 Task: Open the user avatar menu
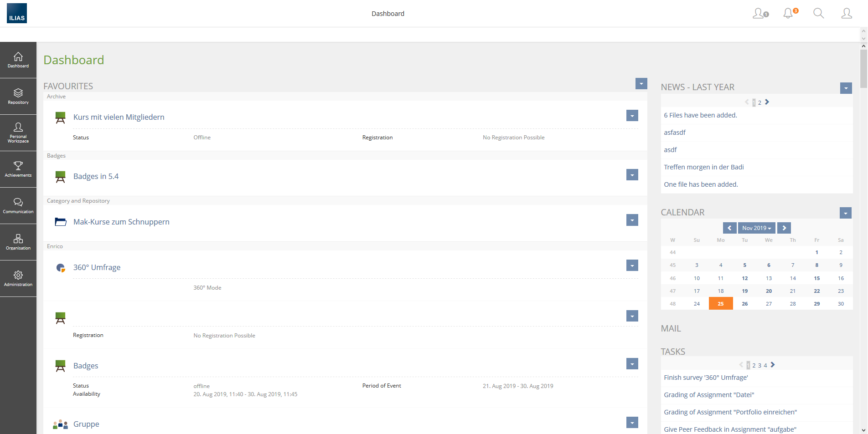click(x=846, y=13)
